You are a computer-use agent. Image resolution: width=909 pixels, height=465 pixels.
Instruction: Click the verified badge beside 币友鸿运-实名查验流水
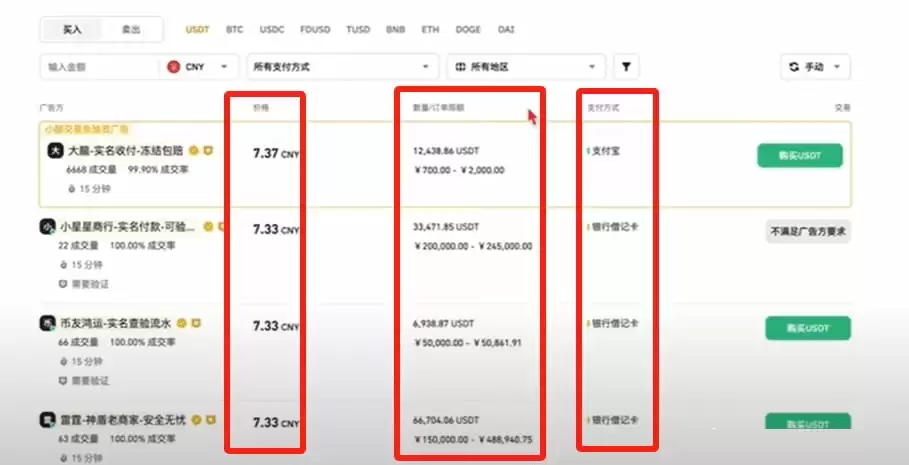(182, 324)
